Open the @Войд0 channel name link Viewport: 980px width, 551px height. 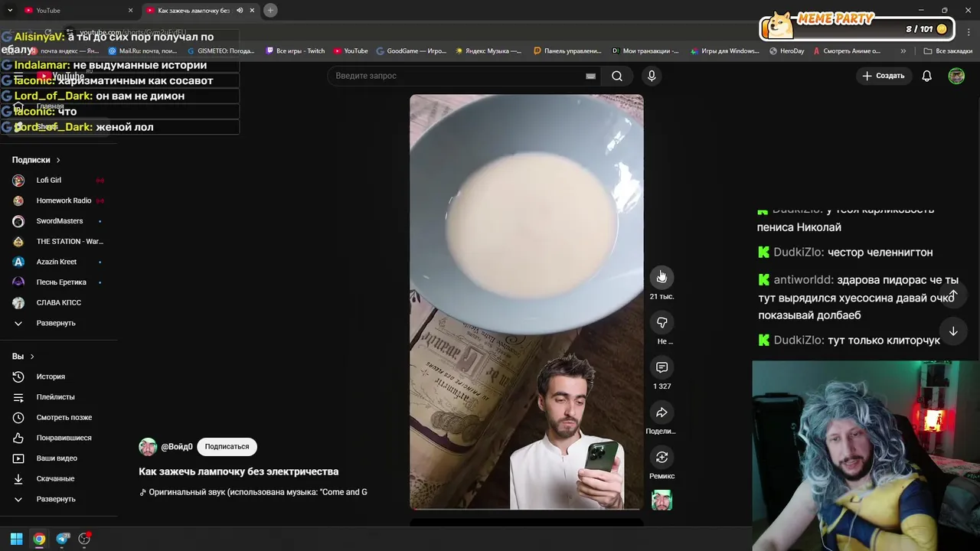click(177, 447)
